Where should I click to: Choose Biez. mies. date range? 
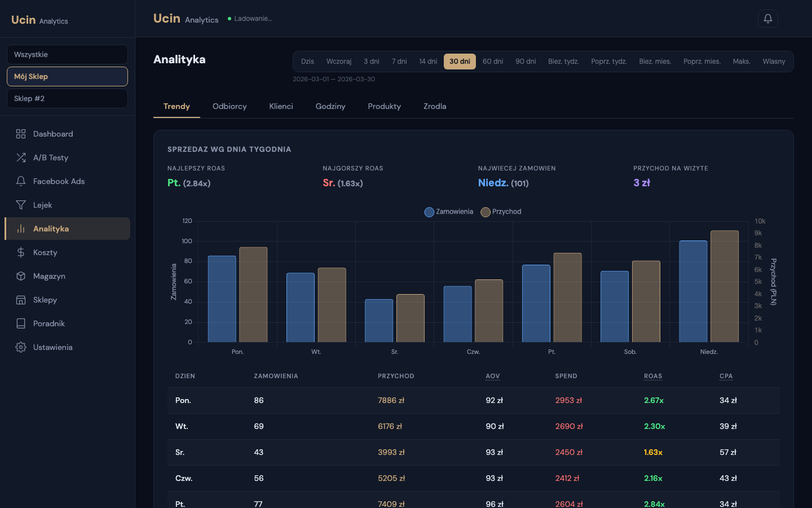(x=655, y=62)
